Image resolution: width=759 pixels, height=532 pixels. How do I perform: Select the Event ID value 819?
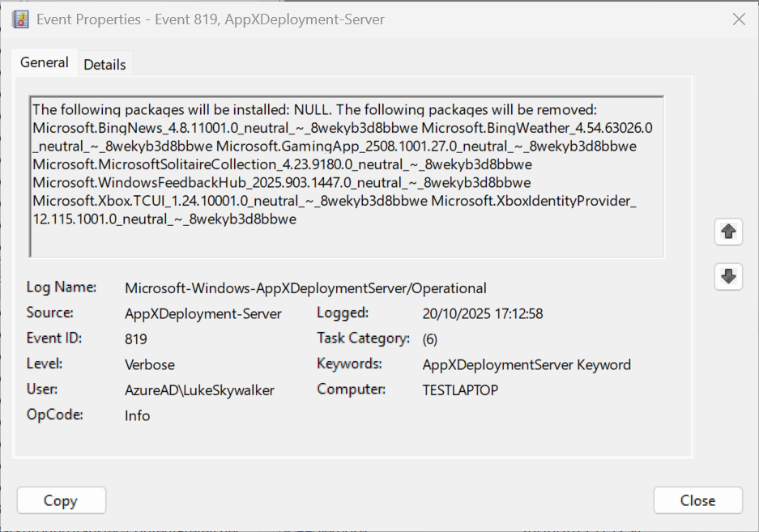click(136, 339)
